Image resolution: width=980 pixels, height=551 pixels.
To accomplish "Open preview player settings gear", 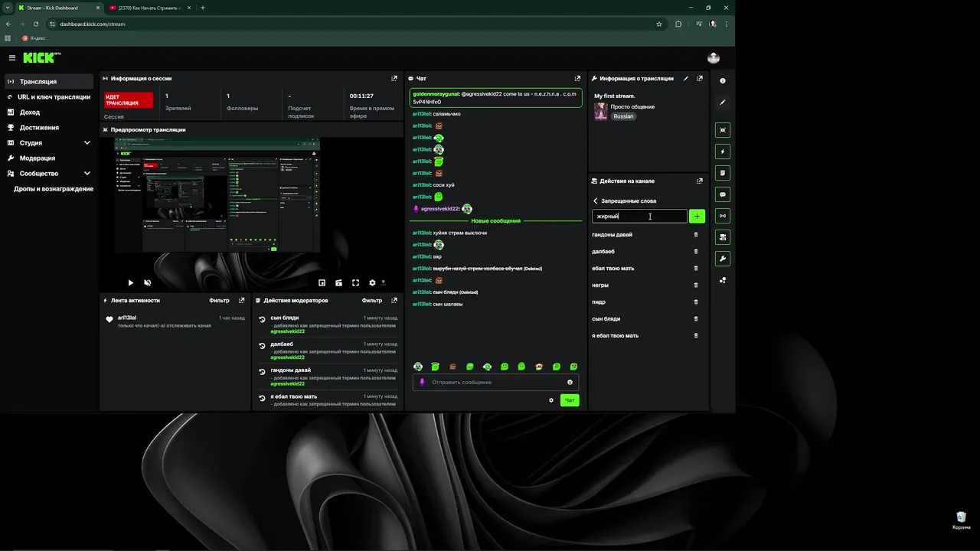I will 372,282.
